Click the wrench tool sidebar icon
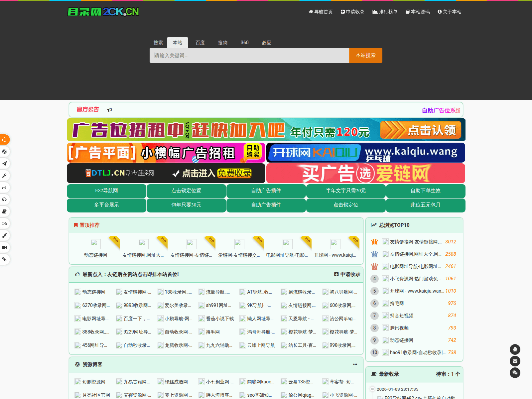The image size is (532, 399). pyautogui.click(x=5, y=176)
